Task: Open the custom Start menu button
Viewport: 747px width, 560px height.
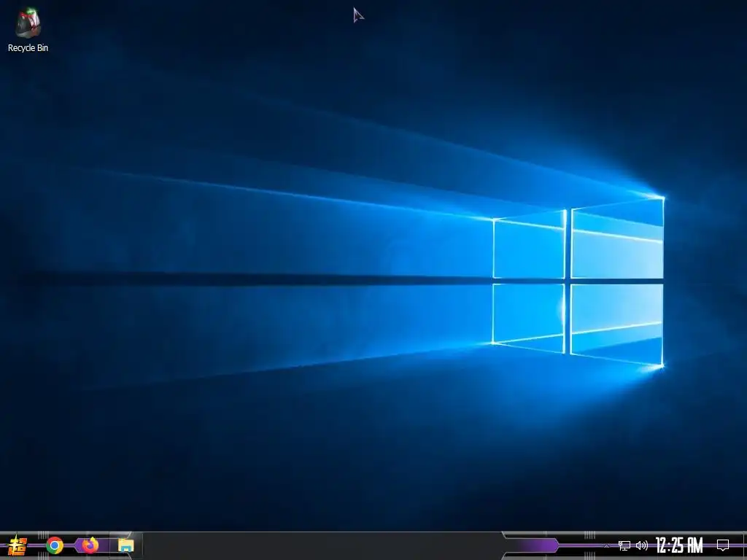Action: coord(18,545)
